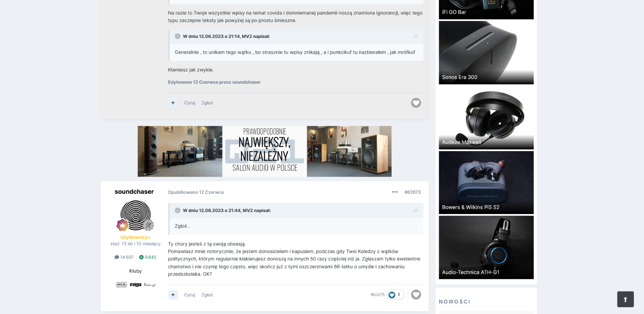The width and height of the screenshot is (644, 314).
Task: View soundchaser's 9 845 reputation
Action: click(x=148, y=257)
